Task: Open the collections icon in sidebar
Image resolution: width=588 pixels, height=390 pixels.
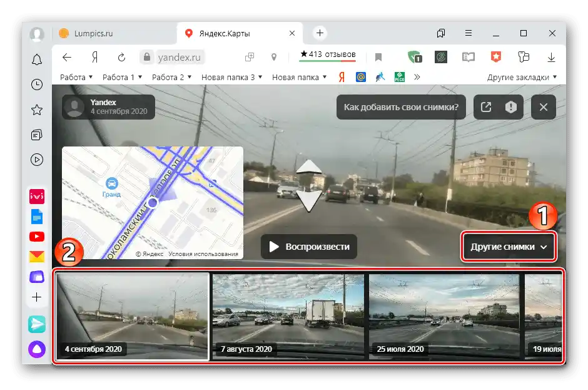Action: coord(37,135)
